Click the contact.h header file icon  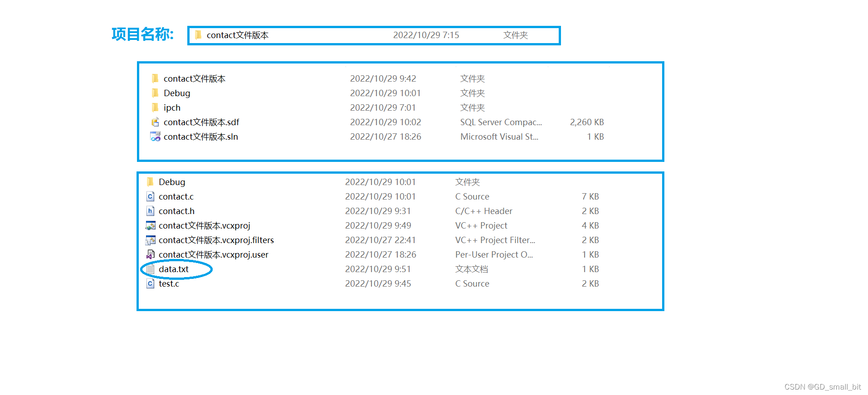click(x=150, y=211)
